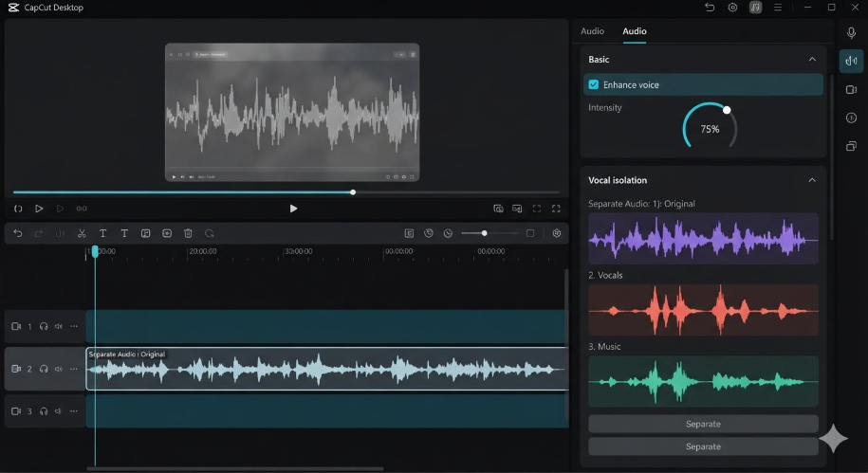Select the highlighted audio waveform sidebar icon
Screen dimensions: 868x473
tap(851, 61)
